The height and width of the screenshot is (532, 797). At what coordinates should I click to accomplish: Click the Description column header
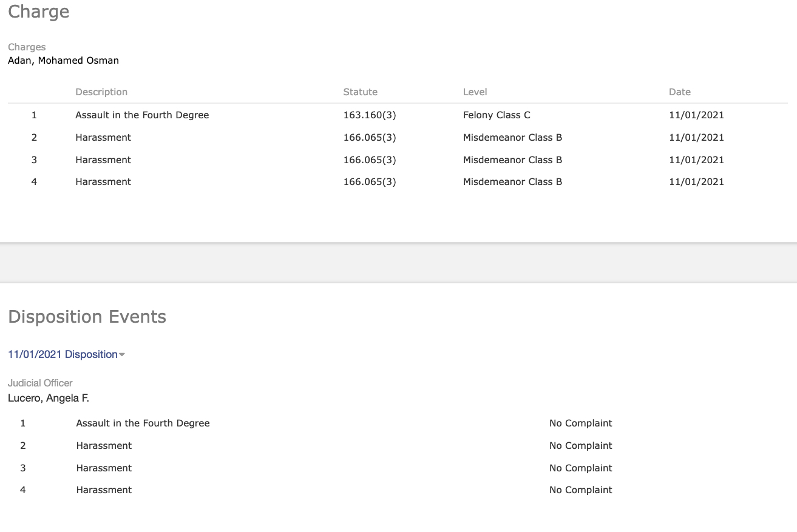tap(101, 92)
